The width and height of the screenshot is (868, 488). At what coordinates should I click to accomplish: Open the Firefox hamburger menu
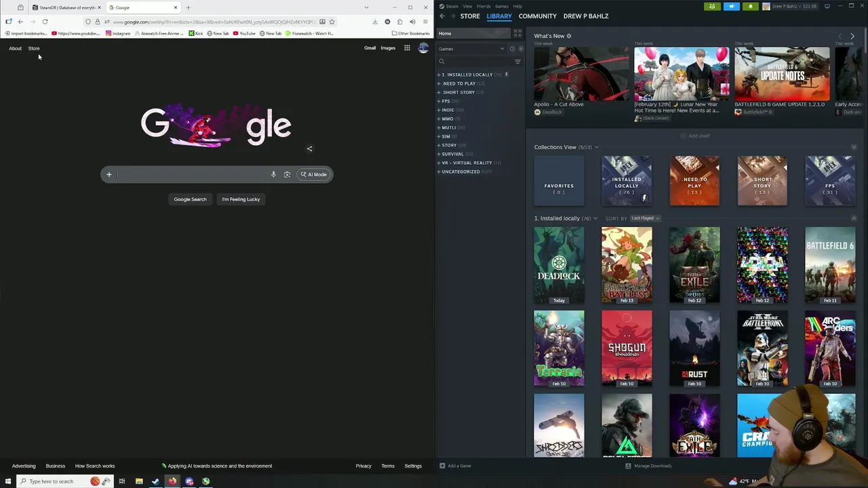[x=425, y=22]
